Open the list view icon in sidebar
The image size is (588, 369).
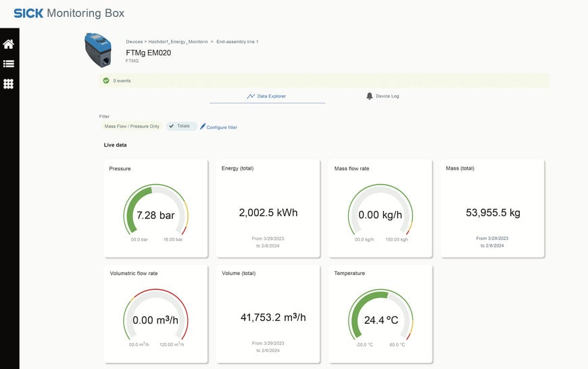click(8, 64)
